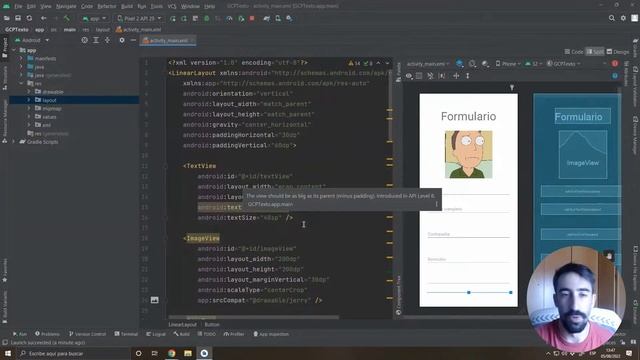This screenshot has width=640, height=360.
Task: Open the Navigate menu
Action: point(66,6)
